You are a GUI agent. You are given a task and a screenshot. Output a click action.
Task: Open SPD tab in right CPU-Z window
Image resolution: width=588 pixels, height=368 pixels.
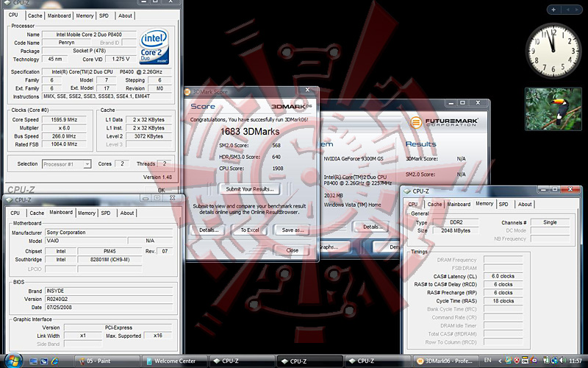(x=503, y=205)
